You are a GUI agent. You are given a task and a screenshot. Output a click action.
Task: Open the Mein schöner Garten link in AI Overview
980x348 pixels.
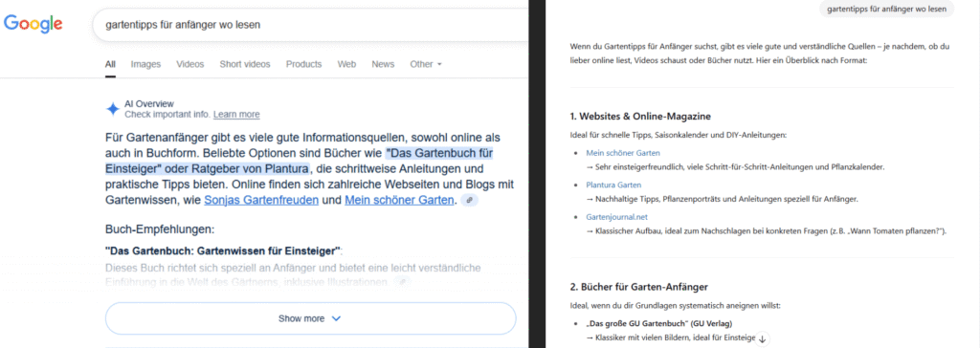pyautogui.click(x=399, y=201)
